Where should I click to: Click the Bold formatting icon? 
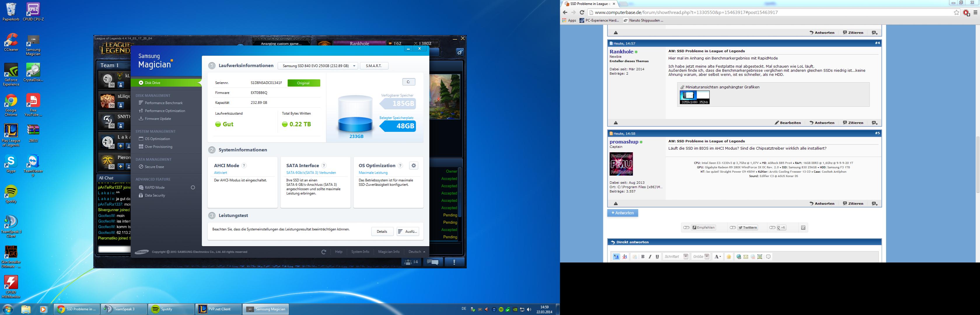(642, 257)
